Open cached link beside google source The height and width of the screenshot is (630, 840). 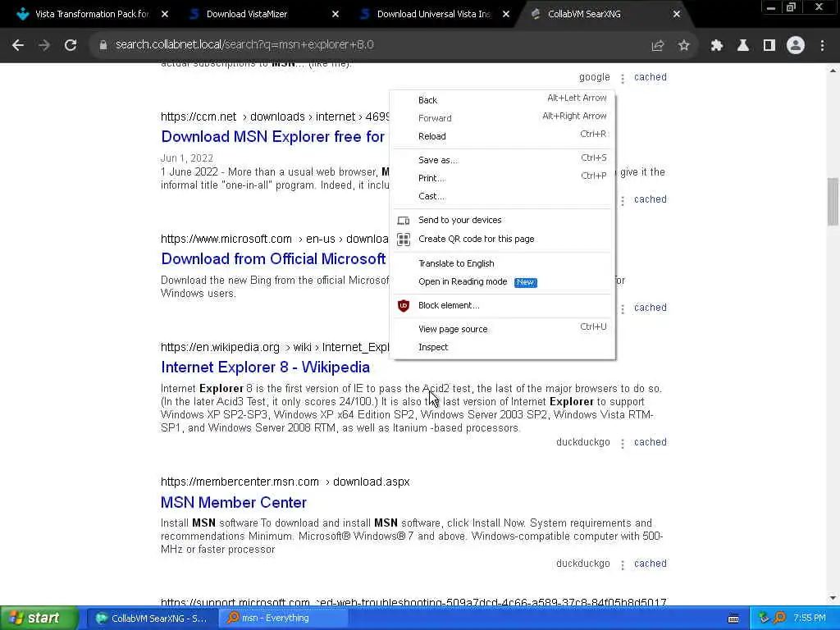[651, 77]
